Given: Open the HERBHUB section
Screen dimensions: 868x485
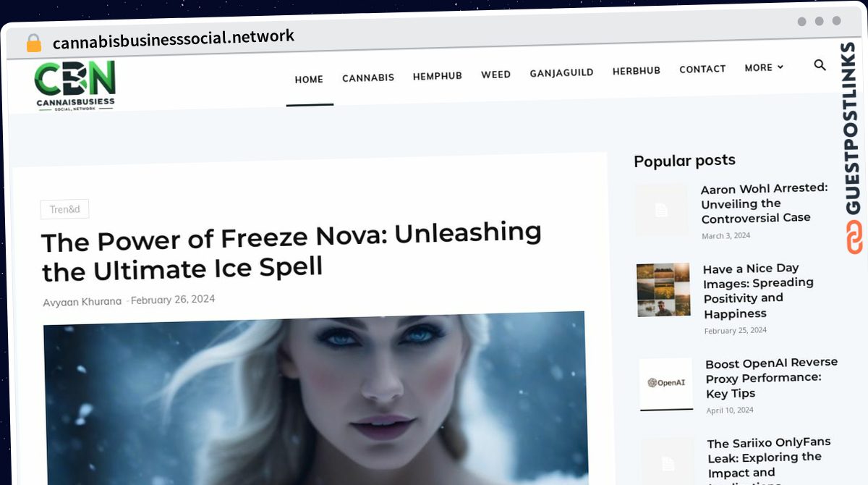Looking at the screenshot, I should (636, 71).
